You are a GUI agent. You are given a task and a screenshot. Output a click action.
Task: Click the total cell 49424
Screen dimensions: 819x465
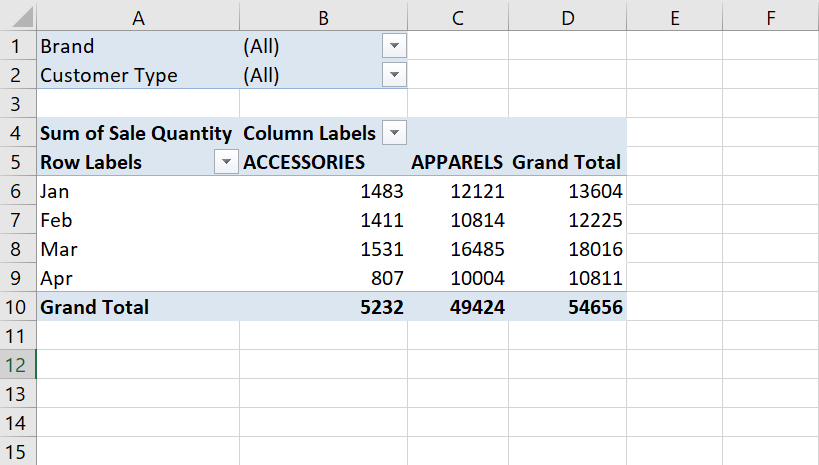(458, 307)
